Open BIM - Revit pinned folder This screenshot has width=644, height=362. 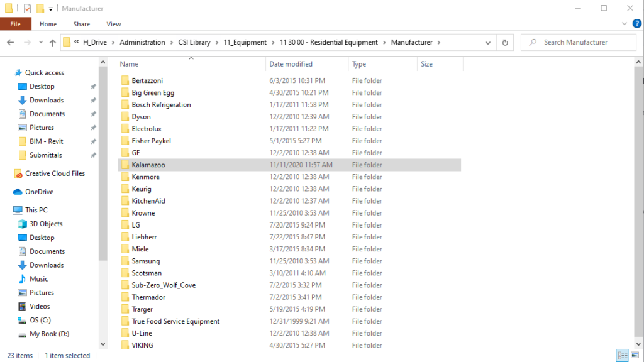pos(46,141)
